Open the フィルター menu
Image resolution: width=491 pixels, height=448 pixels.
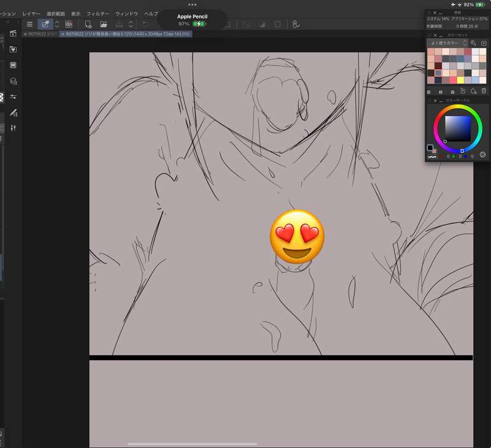pos(98,14)
